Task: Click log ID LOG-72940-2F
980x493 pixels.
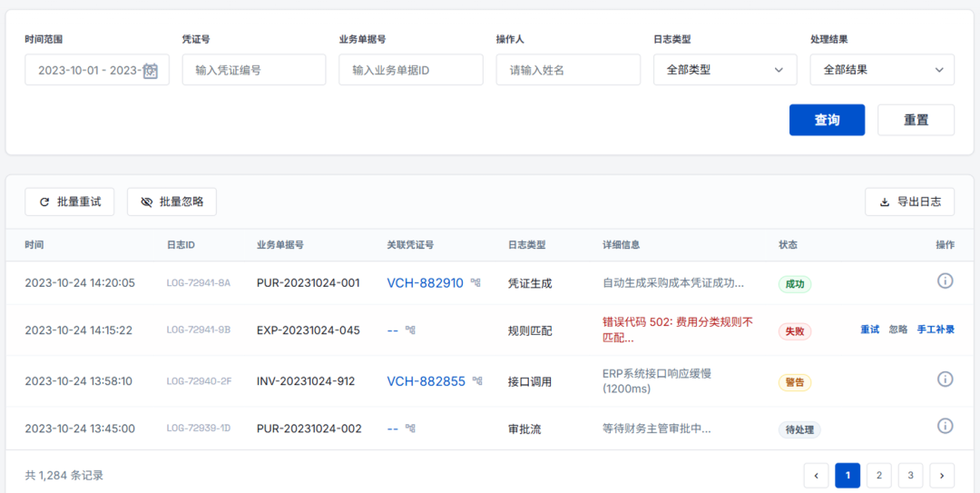Action: point(199,381)
